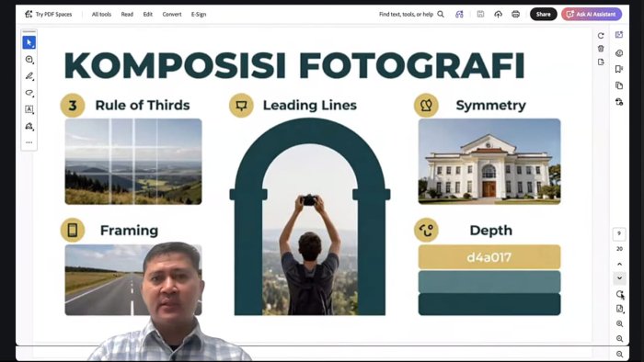Click the Leading Lines gold circle icon
Viewport: 644px width, 362px height.
tap(241, 106)
